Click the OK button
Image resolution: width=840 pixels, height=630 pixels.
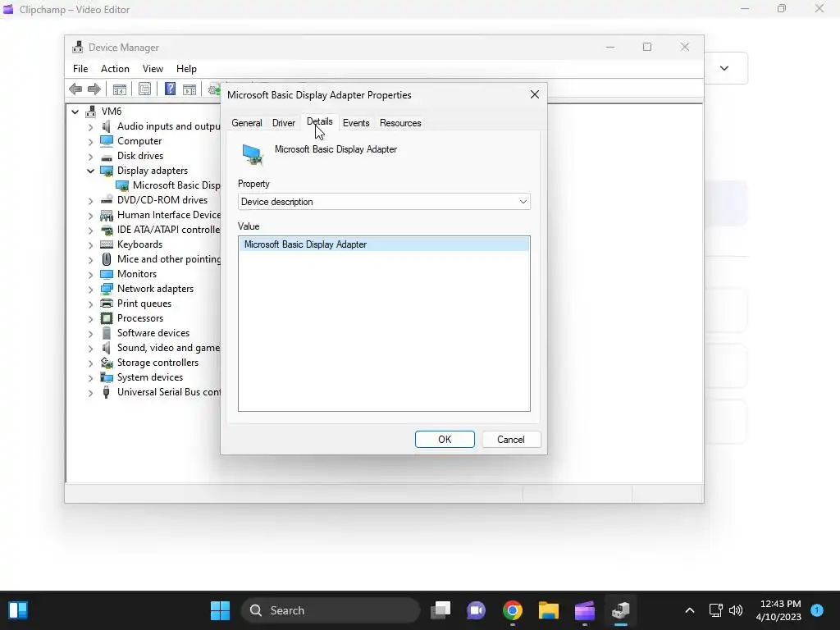tap(445, 440)
